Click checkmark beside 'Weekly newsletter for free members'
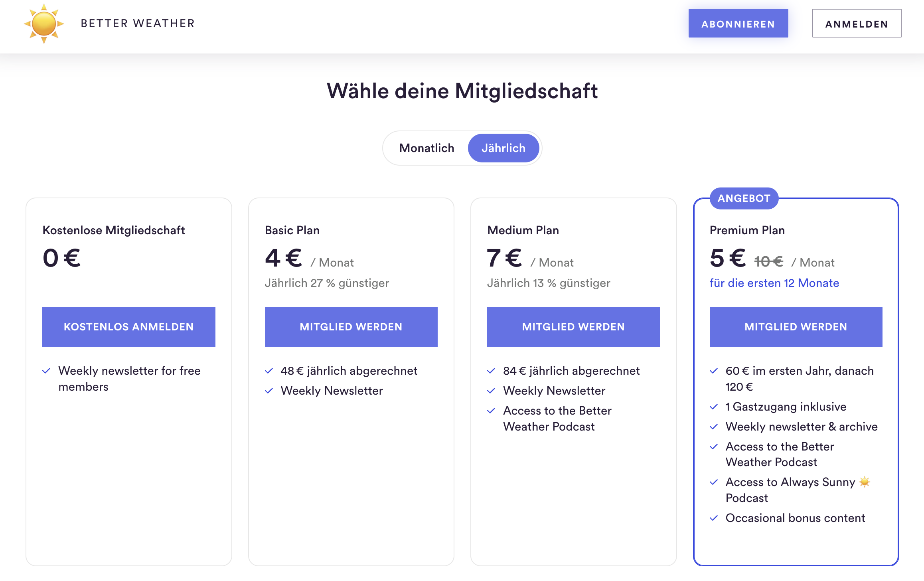Image resolution: width=924 pixels, height=581 pixels. click(x=46, y=371)
